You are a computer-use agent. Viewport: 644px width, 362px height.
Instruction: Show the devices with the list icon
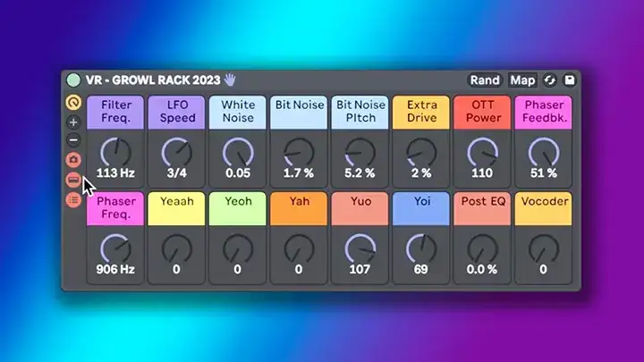[x=73, y=200]
